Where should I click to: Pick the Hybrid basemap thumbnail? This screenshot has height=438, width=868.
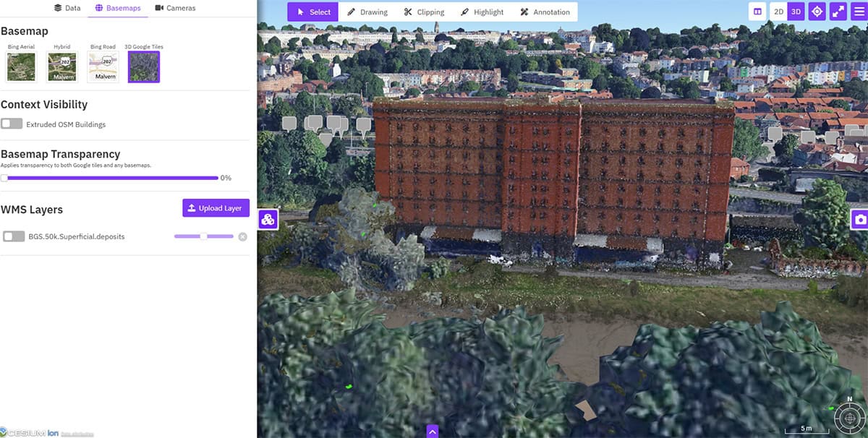(62, 66)
